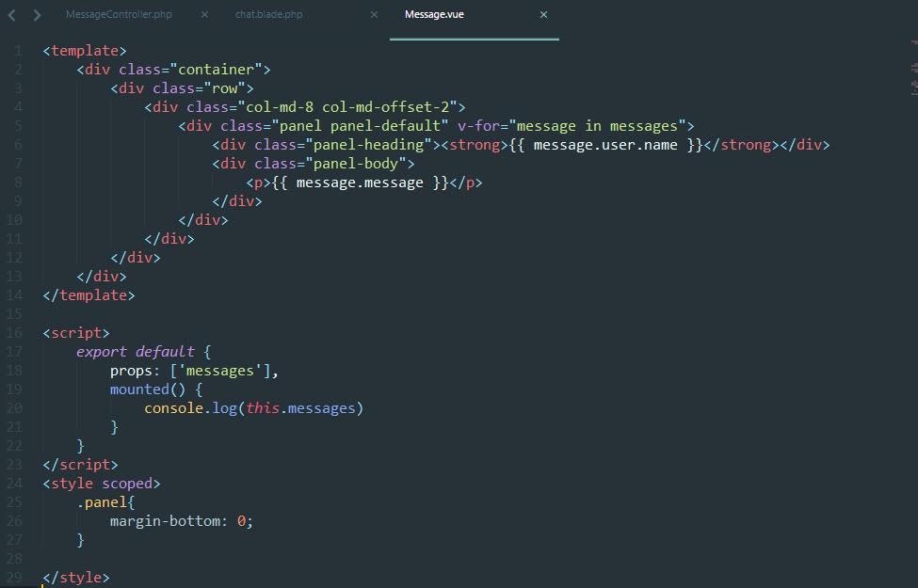918x588 pixels.
Task: Switch to the MessageController.php tab
Action: point(119,15)
